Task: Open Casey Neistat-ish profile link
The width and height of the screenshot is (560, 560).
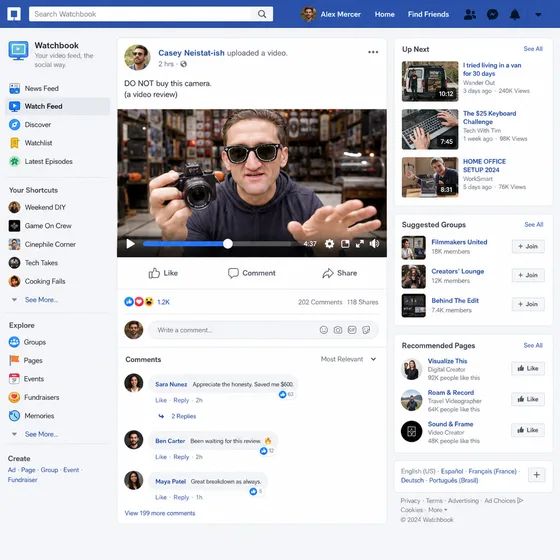Action: pos(191,53)
